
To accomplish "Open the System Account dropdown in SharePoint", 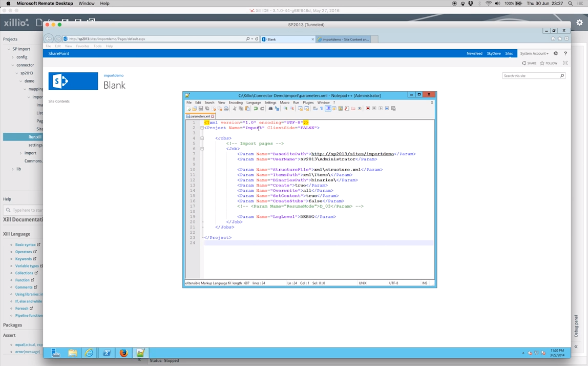I will [534, 53].
